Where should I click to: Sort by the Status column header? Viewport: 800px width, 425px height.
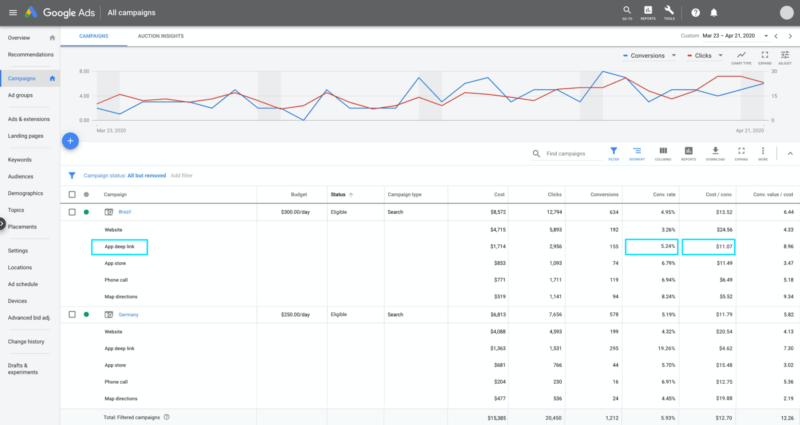342,194
